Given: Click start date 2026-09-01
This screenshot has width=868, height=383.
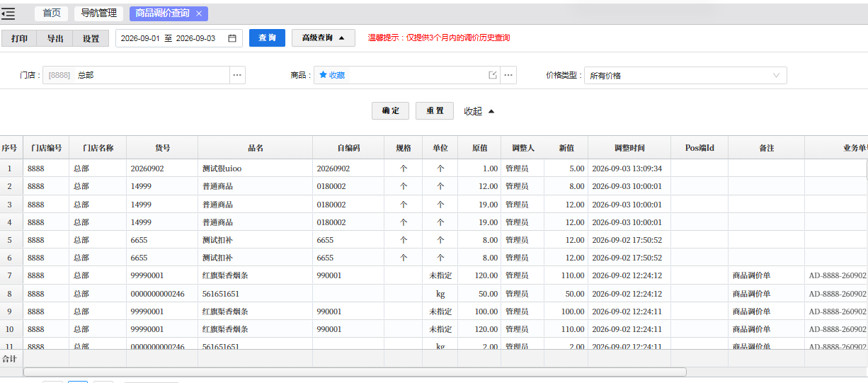Looking at the screenshot, I should [x=140, y=38].
